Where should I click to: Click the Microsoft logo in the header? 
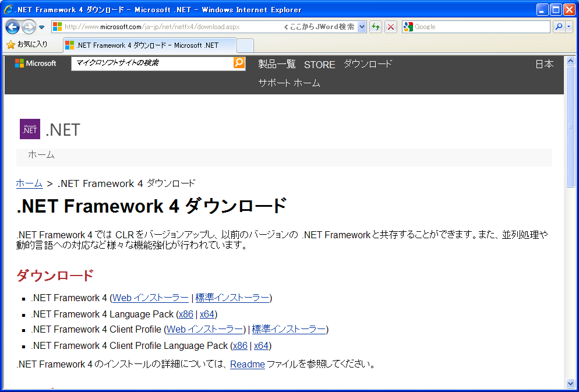(x=36, y=63)
